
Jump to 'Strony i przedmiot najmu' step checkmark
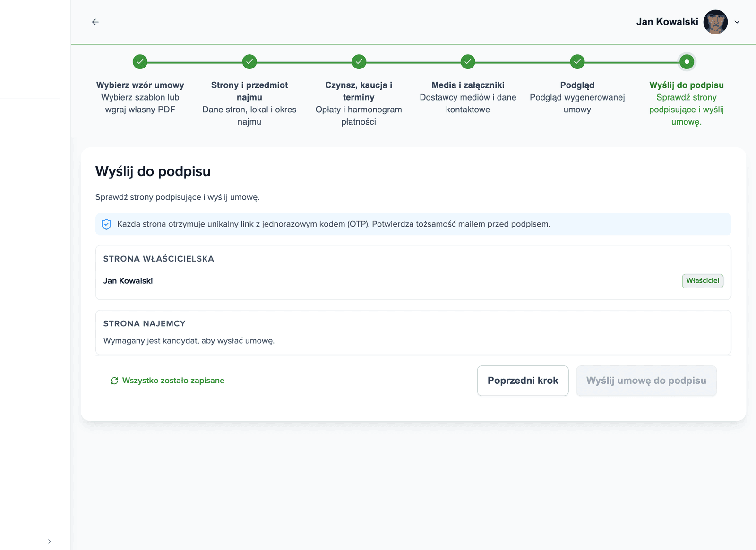tap(249, 62)
